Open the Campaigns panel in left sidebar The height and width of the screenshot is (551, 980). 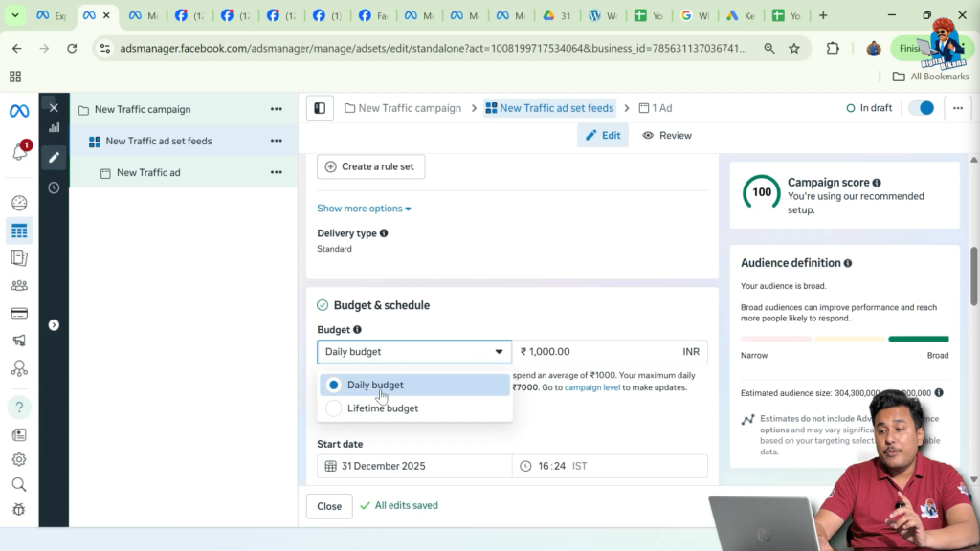click(x=18, y=230)
